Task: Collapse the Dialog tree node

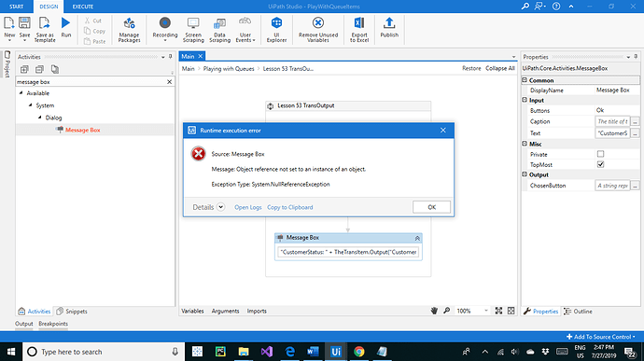Action: [40, 118]
